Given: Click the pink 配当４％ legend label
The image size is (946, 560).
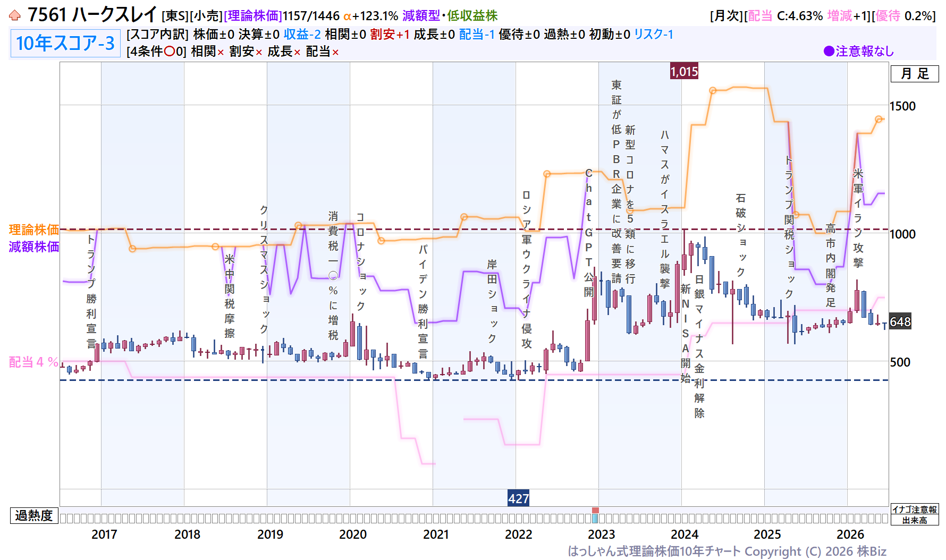Looking at the screenshot, I should click(33, 362).
